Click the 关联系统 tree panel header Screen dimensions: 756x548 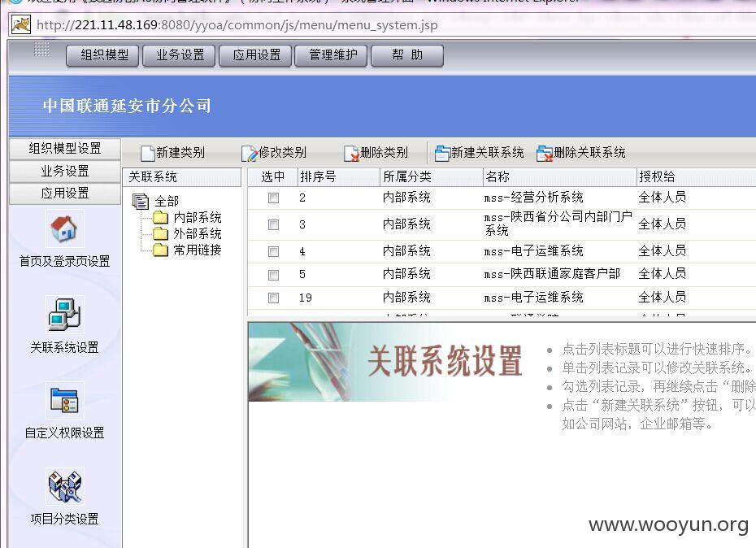[x=182, y=177]
